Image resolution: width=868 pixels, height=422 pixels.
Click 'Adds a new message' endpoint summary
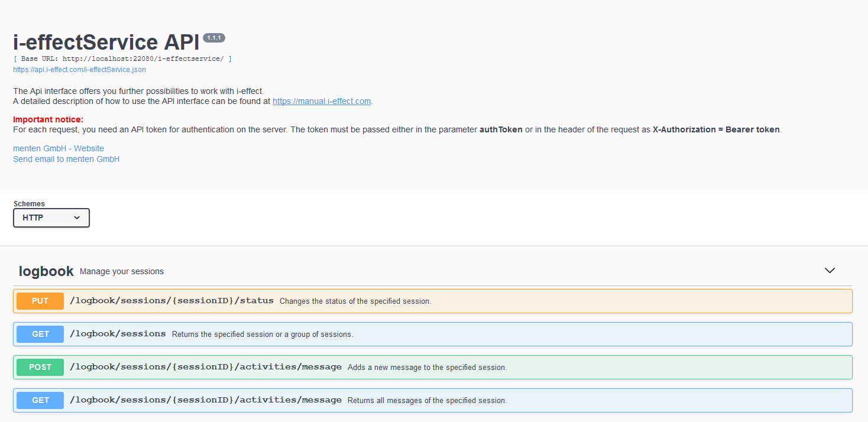pos(427,368)
